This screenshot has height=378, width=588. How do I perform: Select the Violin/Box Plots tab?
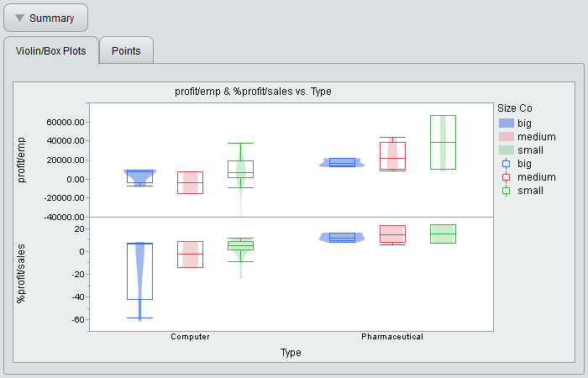click(51, 50)
